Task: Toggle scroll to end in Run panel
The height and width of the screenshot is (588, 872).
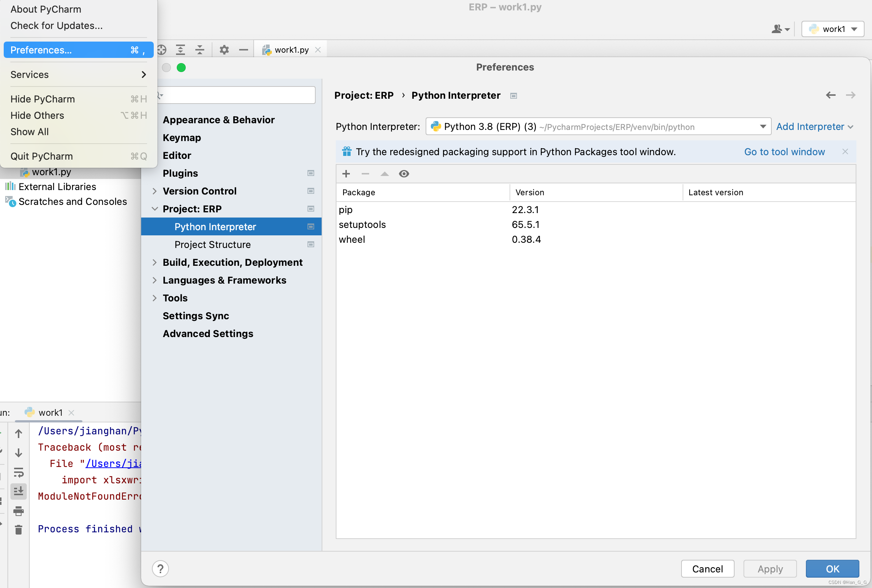Action: pos(18,490)
